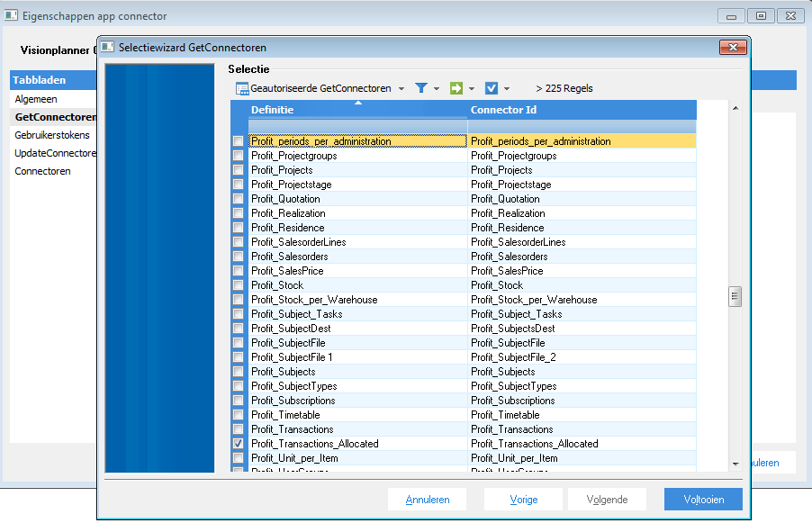The image size is (812, 532).
Task: Click the blue checkmark selection icon
Action: point(491,88)
